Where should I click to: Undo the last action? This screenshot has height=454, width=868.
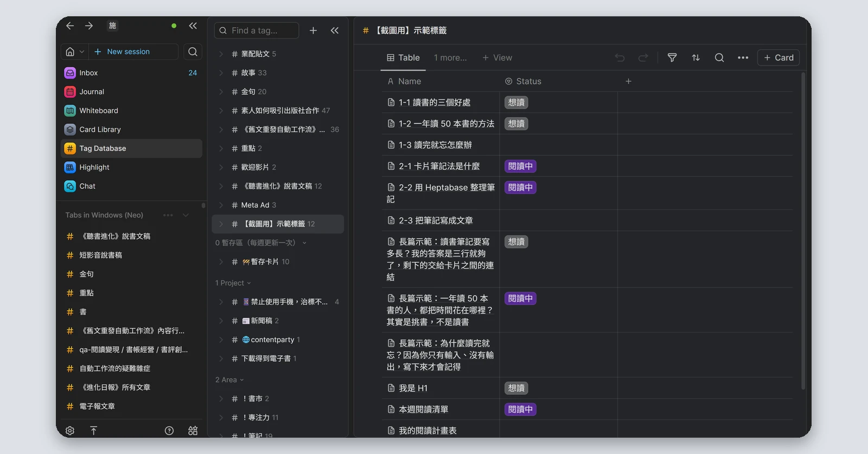(620, 57)
